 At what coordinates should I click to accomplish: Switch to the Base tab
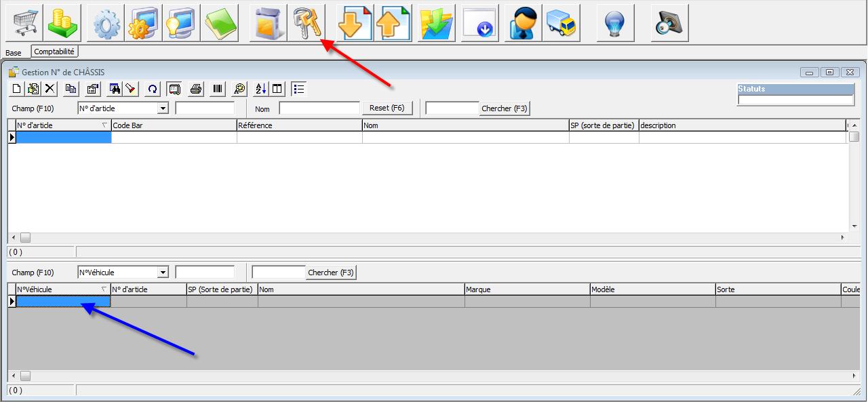click(x=14, y=53)
